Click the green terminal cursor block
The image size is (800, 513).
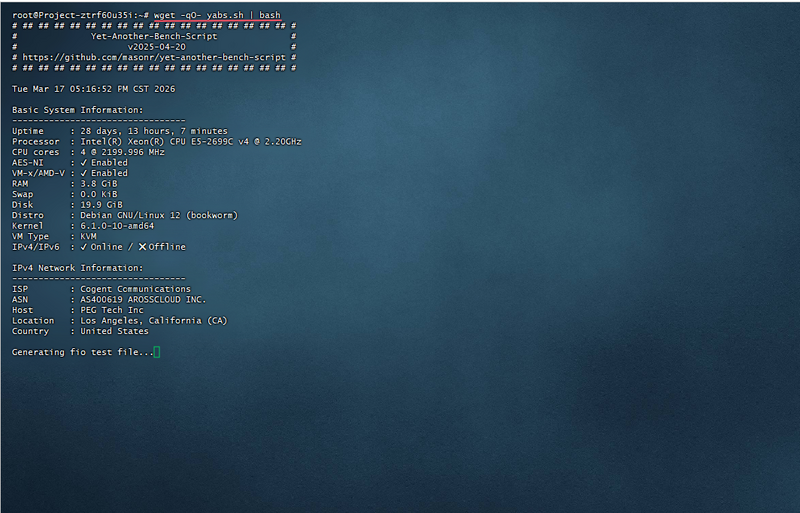(157, 352)
